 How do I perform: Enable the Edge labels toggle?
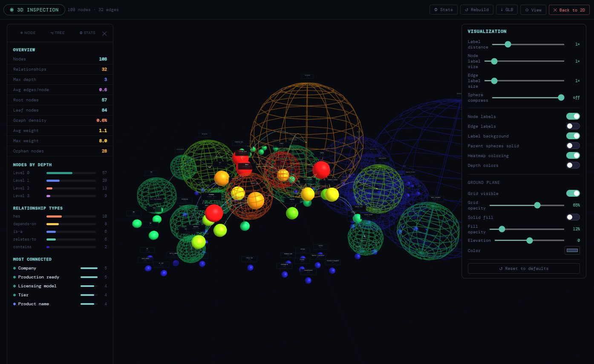[x=573, y=126]
